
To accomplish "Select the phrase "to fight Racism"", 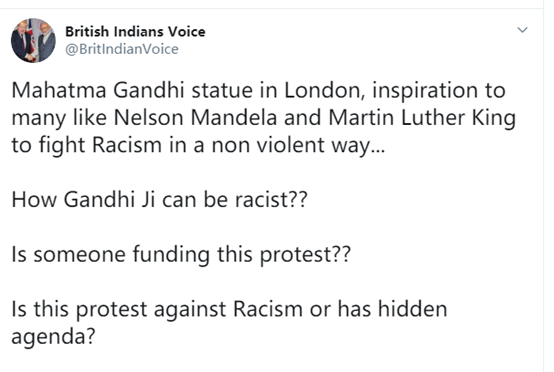I will pos(87,145).
